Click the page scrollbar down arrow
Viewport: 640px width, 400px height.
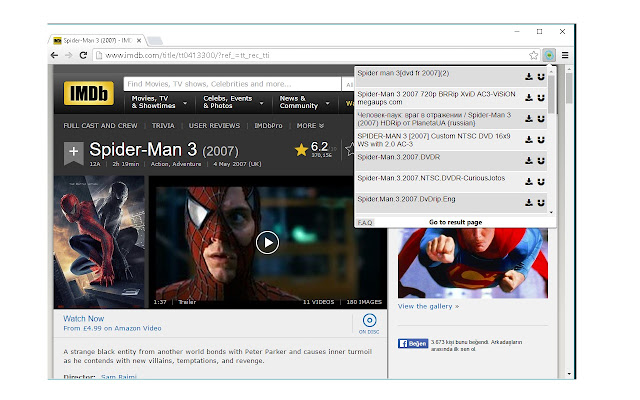tap(569, 373)
